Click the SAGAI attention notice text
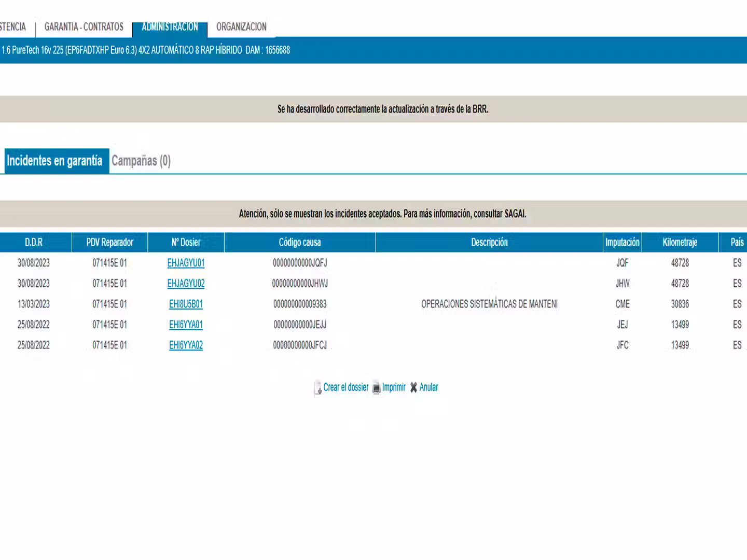Image resolution: width=747 pixels, height=560 pixels. click(x=383, y=214)
